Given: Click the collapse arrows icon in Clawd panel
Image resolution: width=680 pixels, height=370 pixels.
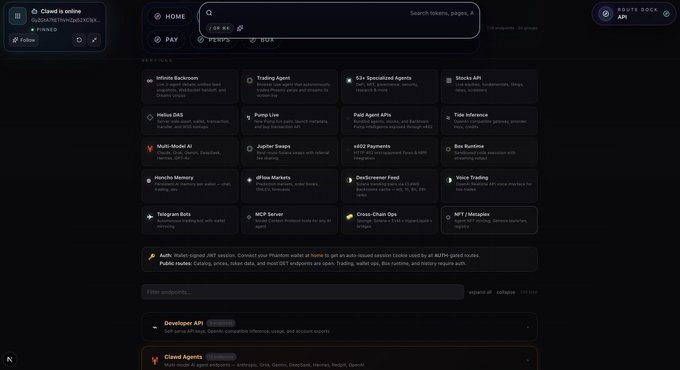Looking at the screenshot, I should [x=94, y=40].
